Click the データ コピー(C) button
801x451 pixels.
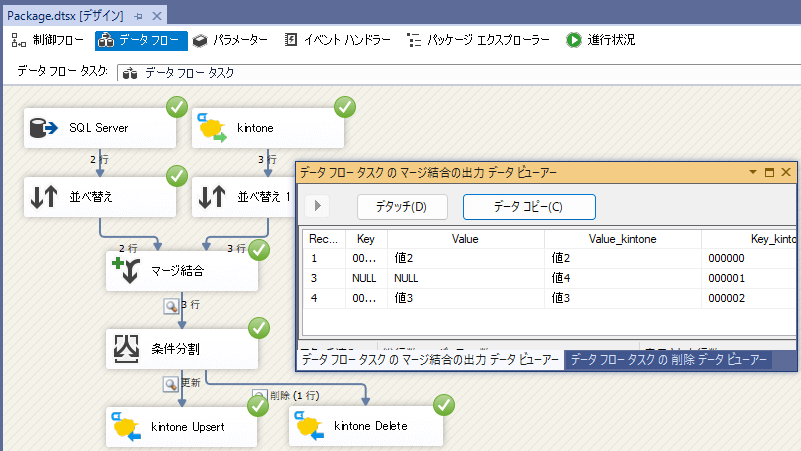tap(529, 207)
